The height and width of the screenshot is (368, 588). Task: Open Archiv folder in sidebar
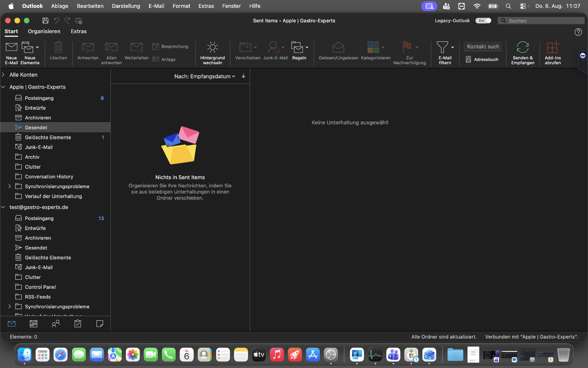click(55, 157)
